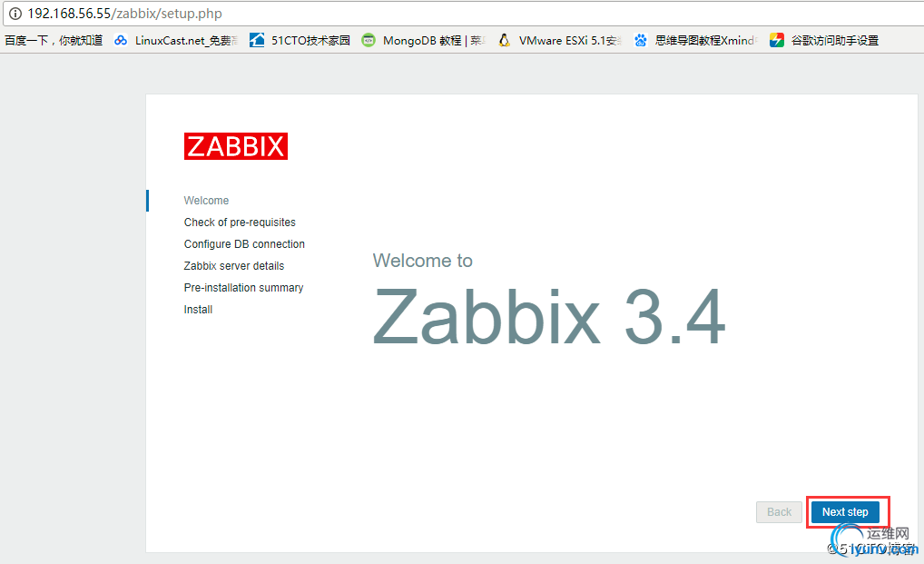
Task: Open the VMware ESXi 5.1 bookmark
Action: click(570, 40)
